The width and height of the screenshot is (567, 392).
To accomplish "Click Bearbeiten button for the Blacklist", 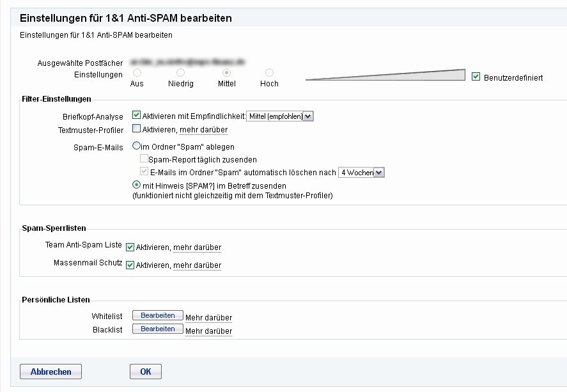I will 158,329.
